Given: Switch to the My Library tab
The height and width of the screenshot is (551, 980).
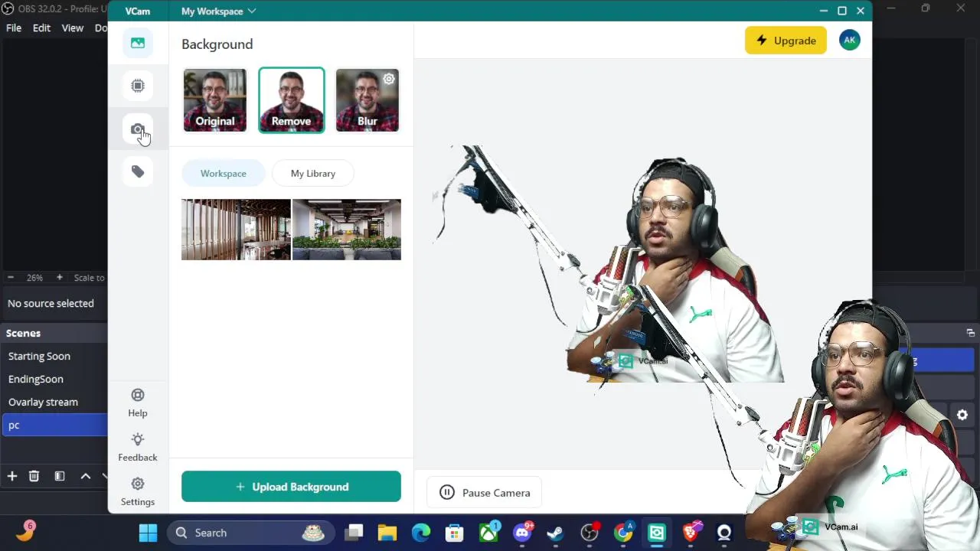Looking at the screenshot, I should pos(313,174).
